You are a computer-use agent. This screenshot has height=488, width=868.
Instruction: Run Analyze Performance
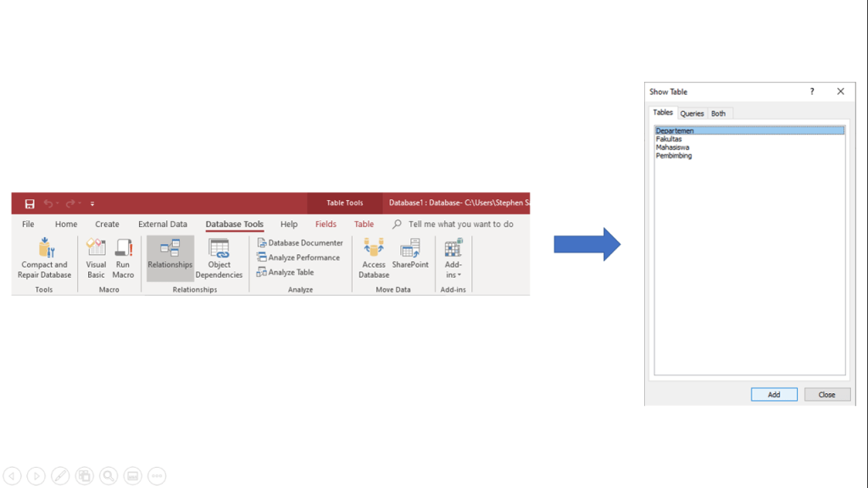[298, 258]
